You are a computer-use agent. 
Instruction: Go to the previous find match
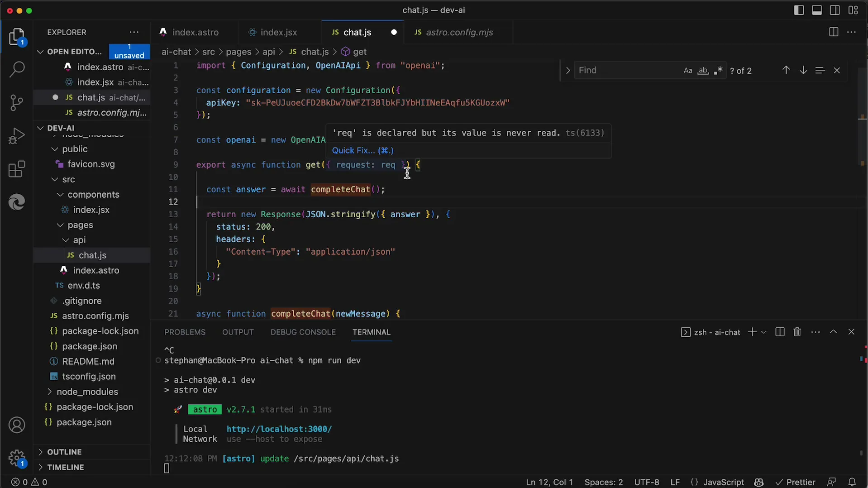pos(786,70)
